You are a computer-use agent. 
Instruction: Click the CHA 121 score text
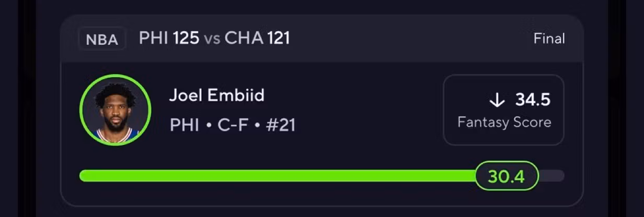tap(257, 38)
